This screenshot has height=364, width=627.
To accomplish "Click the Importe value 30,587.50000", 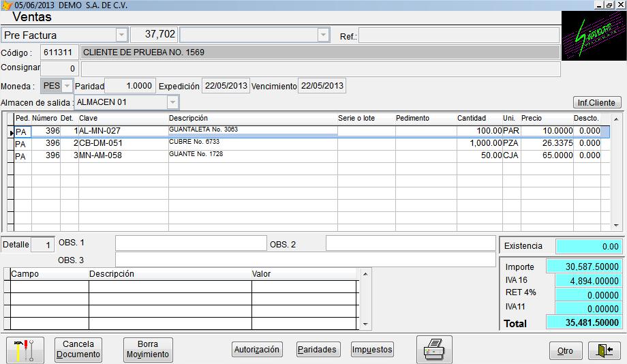I will (584, 267).
